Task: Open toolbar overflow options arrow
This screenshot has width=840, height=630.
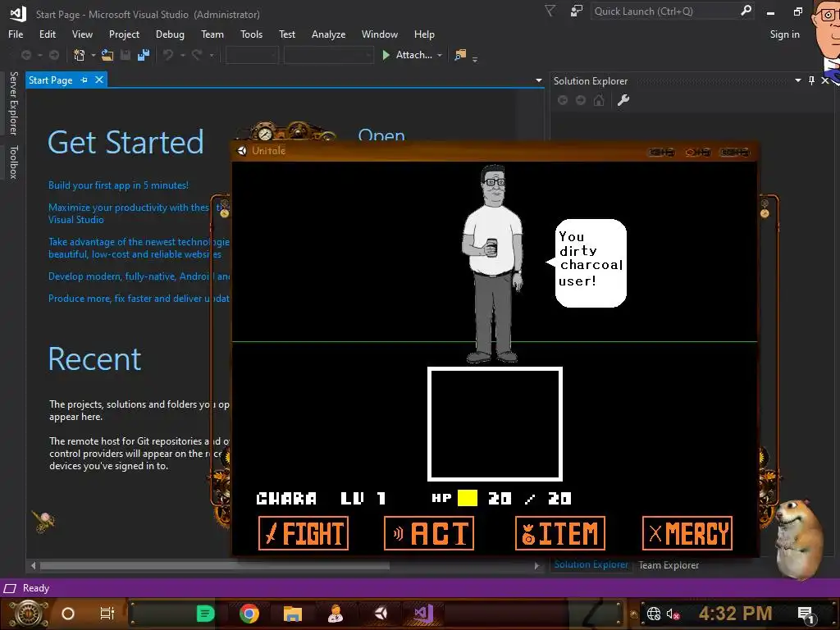Action: pyautogui.click(x=475, y=59)
